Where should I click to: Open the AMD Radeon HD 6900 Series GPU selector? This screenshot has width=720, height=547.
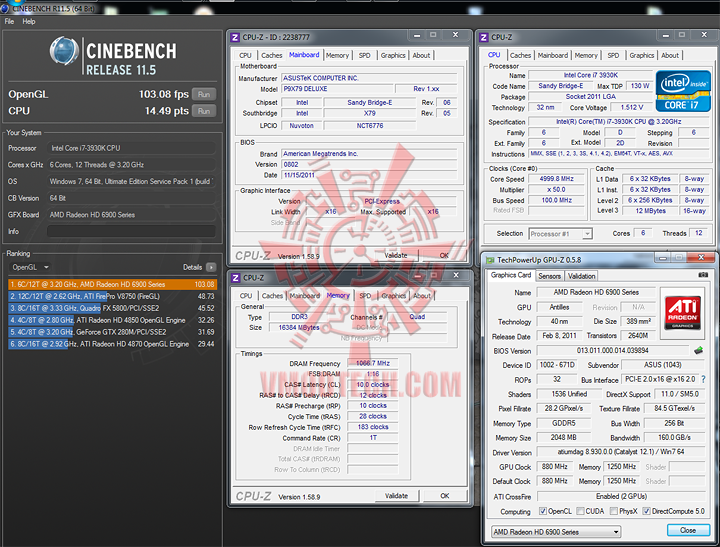(x=556, y=532)
